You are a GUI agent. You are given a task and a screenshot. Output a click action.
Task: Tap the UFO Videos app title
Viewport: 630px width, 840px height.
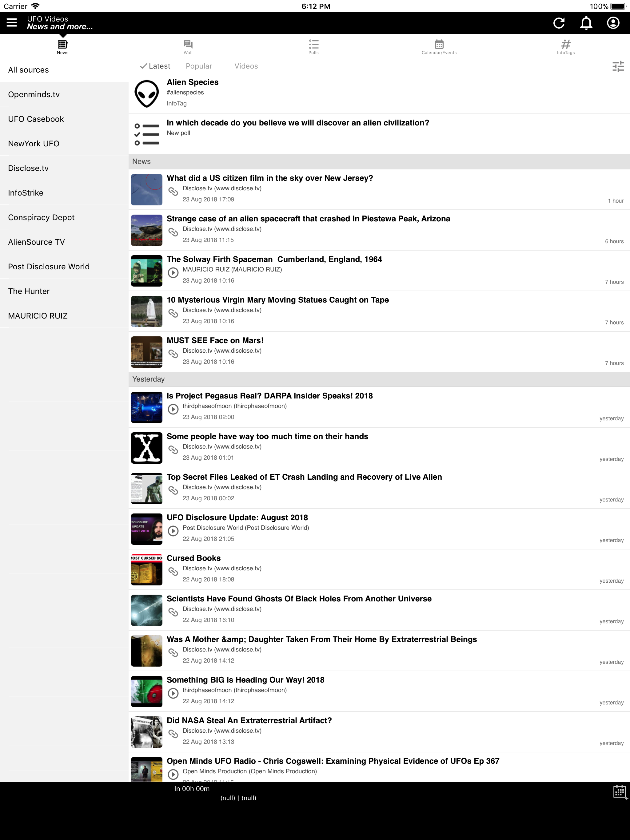tap(47, 19)
